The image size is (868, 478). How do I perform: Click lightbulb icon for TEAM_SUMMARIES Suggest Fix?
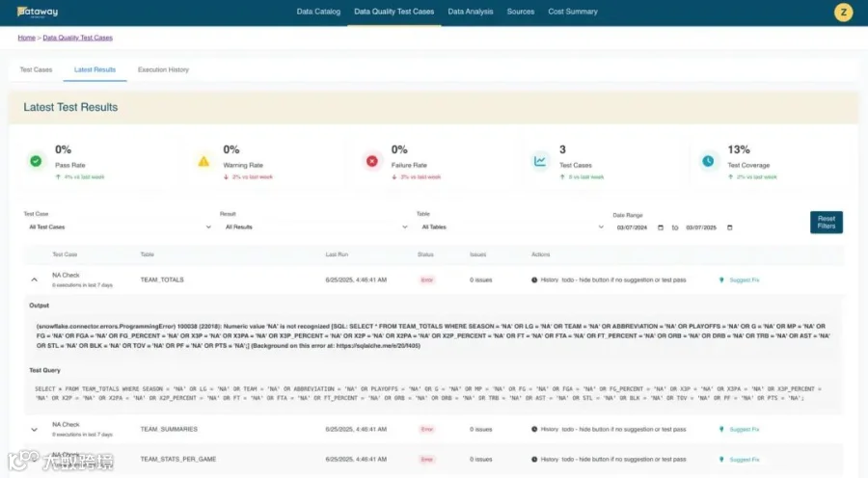[x=721, y=429]
